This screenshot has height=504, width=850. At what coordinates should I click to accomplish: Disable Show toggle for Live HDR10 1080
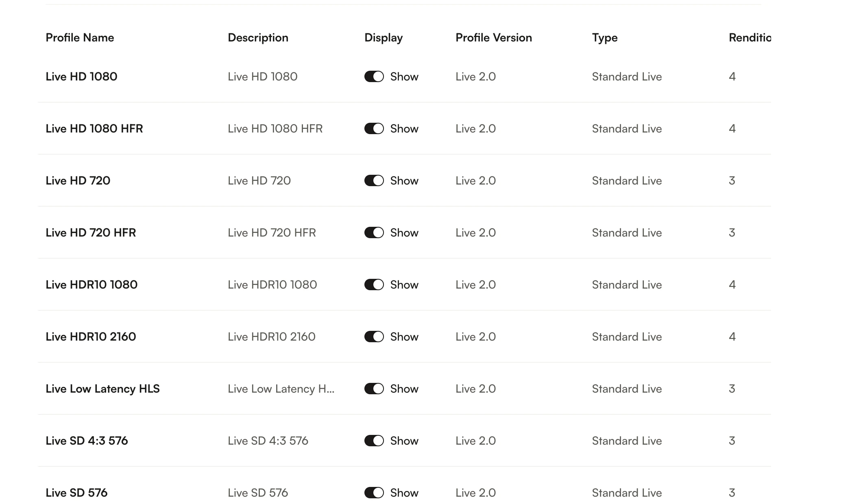tap(374, 285)
